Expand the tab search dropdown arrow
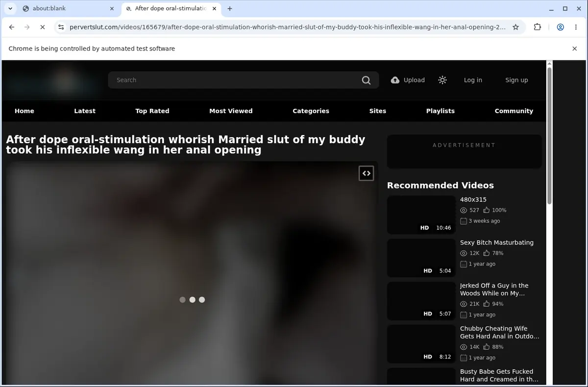Image resolution: width=588 pixels, height=387 pixels. (10, 8)
